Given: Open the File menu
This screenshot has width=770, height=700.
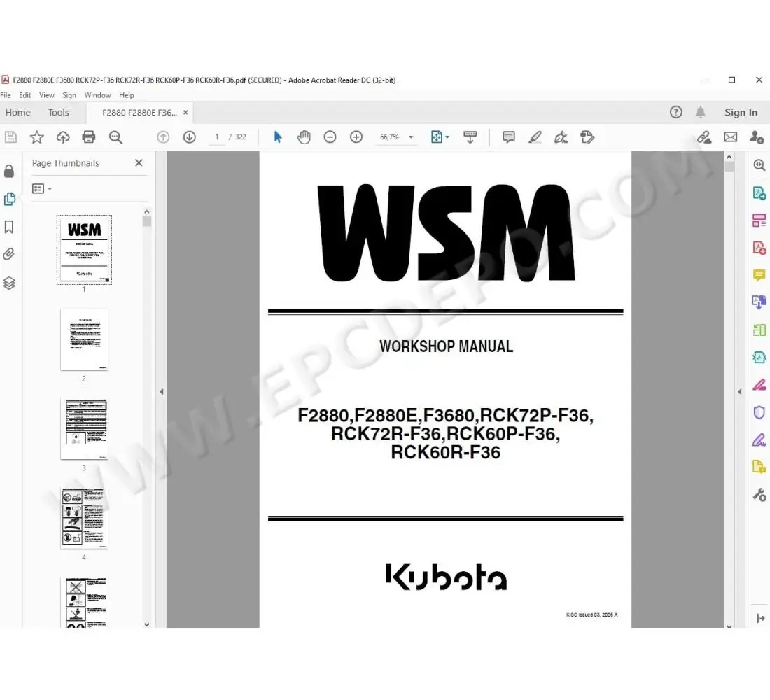Looking at the screenshot, I should (6, 95).
